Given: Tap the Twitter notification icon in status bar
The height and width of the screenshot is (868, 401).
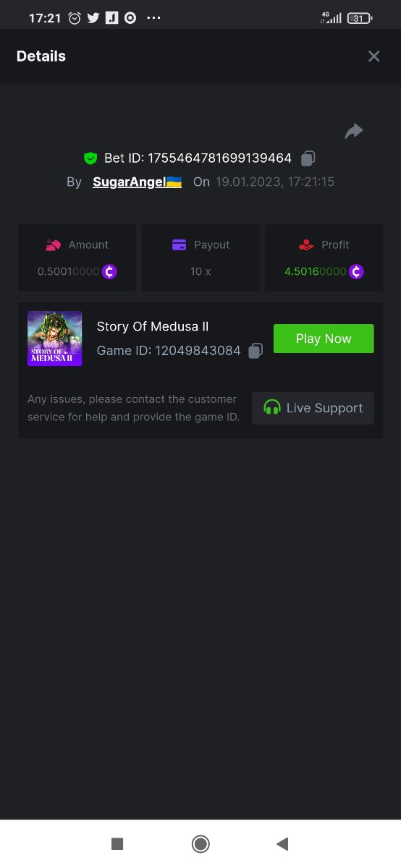Looking at the screenshot, I should click(x=93, y=18).
